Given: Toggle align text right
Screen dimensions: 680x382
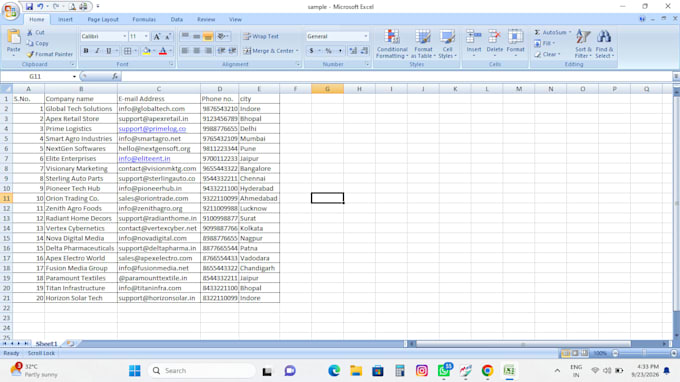Looking at the screenshot, I should [x=208, y=51].
